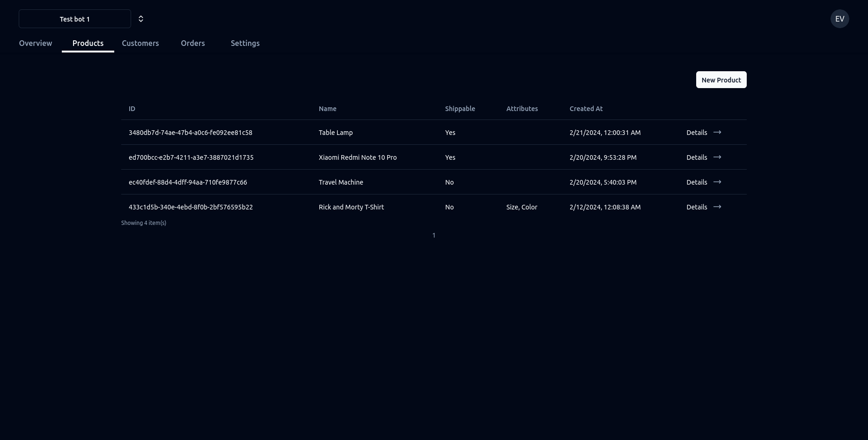Open the EV user avatar menu
Image resolution: width=868 pixels, height=440 pixels.
840,19
